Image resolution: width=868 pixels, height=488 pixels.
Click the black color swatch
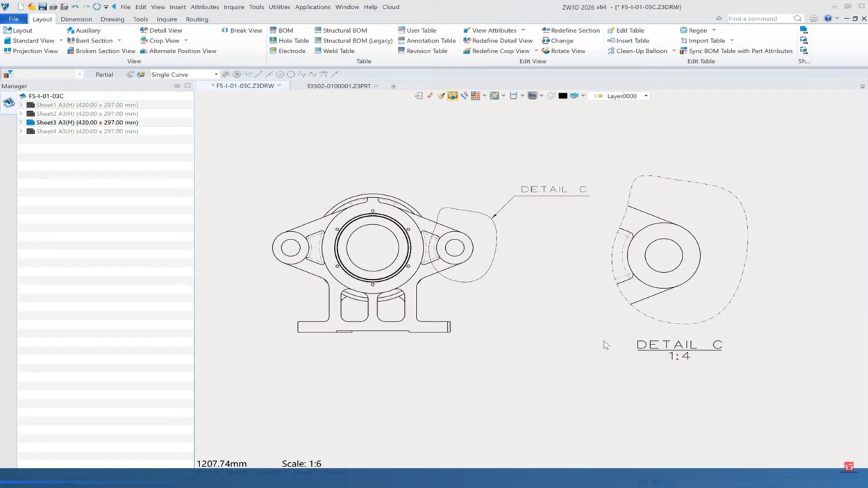point(562,96)
